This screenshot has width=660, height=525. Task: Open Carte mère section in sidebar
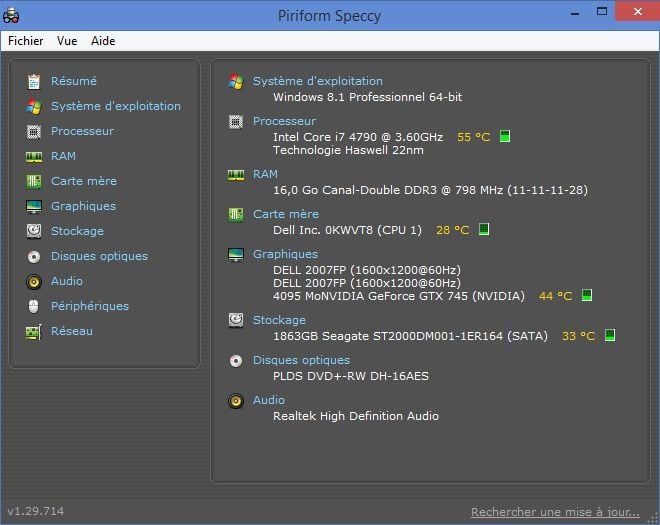pyautogui.click(x=84, y=181)
